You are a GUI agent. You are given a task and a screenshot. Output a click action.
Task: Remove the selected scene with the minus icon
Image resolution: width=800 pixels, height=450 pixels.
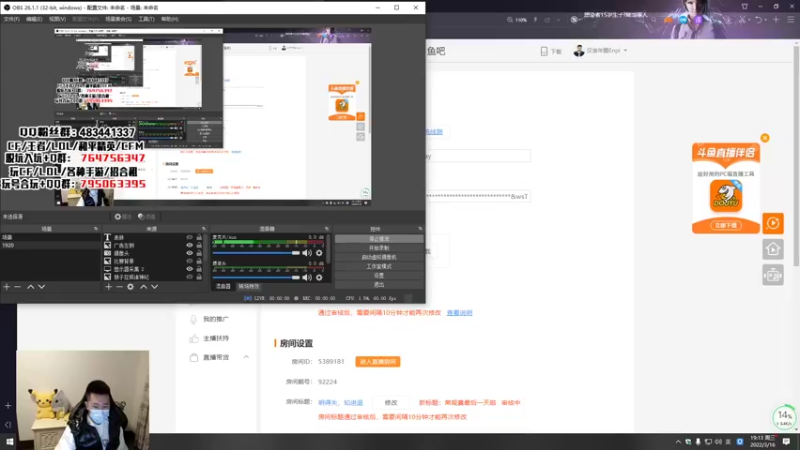click(x=18, y=287)
